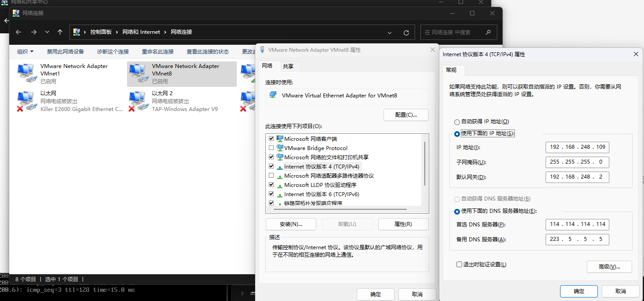Click the 子网掩码 input field
The image size is (644, 301).
click(577, 162)
